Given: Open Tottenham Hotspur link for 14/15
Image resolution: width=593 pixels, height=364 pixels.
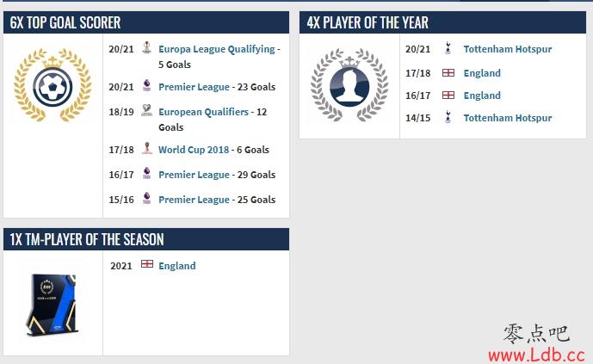Looking at the screenshot, I should point(508,118).
